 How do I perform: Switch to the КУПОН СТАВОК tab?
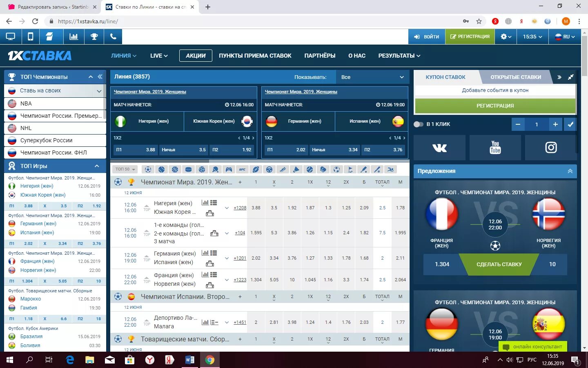tap(445, 77)
